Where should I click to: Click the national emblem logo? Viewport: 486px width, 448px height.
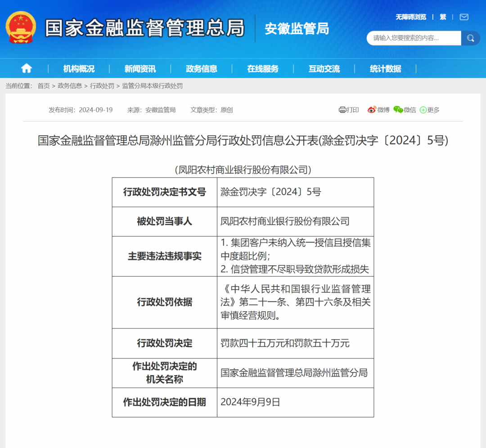21,27
